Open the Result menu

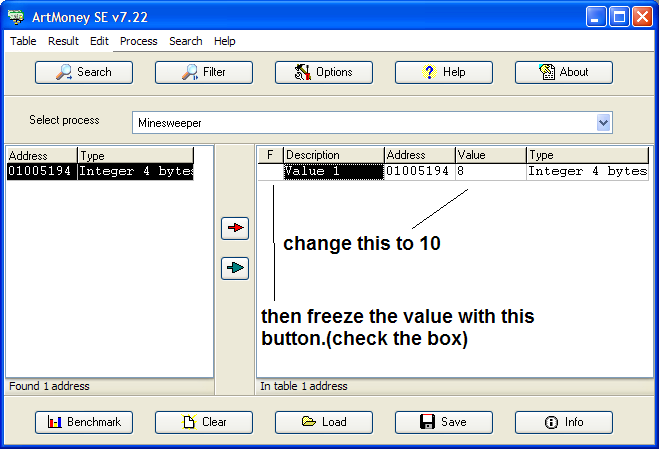pyautogui.click(x=63, y=41)
